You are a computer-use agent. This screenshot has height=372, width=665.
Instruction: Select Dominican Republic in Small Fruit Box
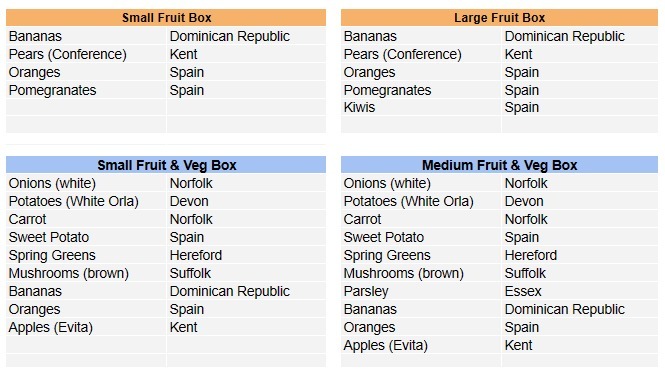[x=246, y=36]
